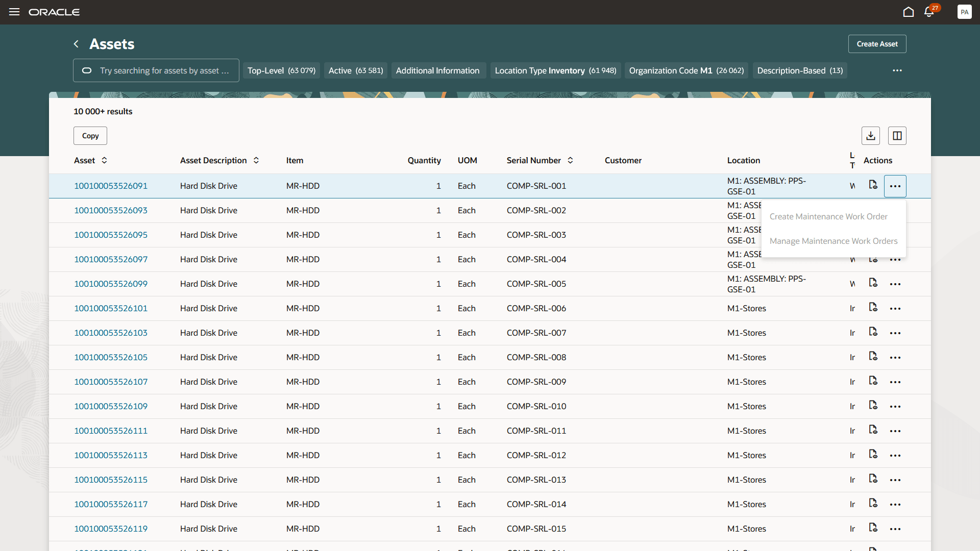
Task: Open document icon for COMP-SRL-009 row
Action: tap(873, 381)
